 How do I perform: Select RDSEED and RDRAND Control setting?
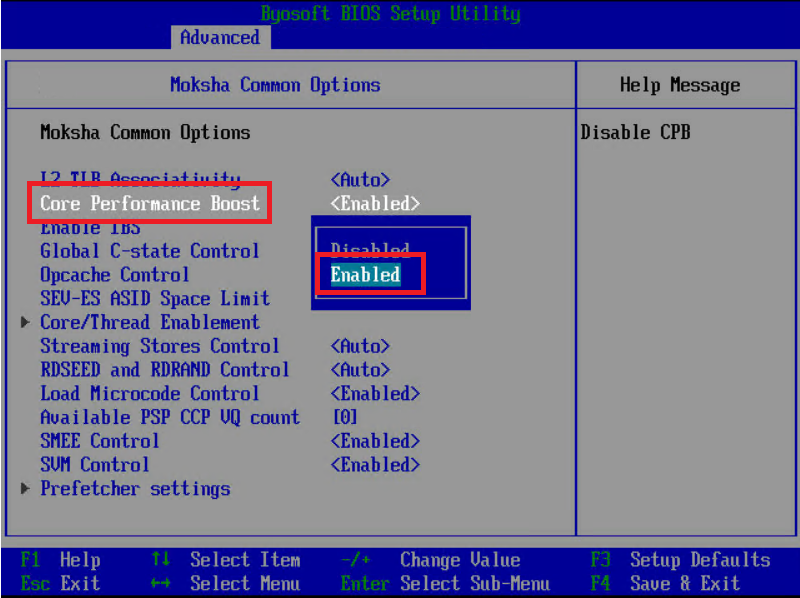click(x=165, y=369)
